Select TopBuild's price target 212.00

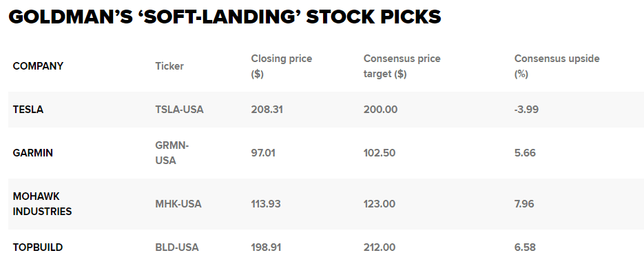coord(380,247)
